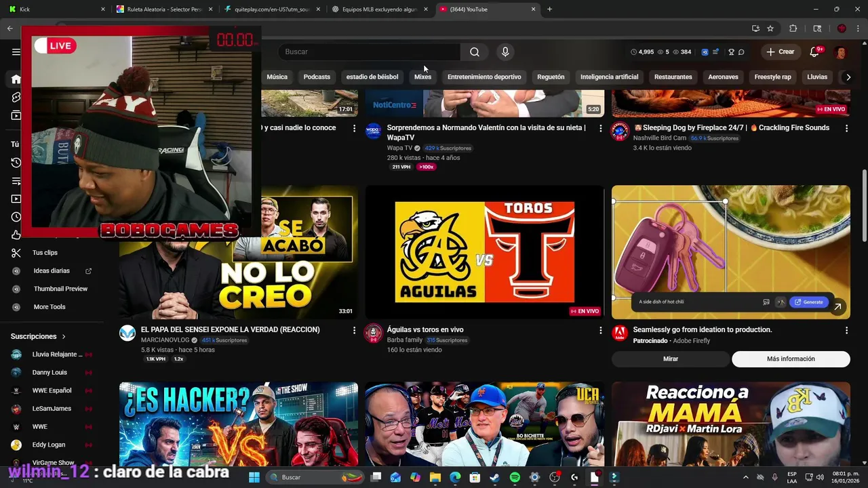Open browser extensions puzzle icon

click(x=793, y=28)
